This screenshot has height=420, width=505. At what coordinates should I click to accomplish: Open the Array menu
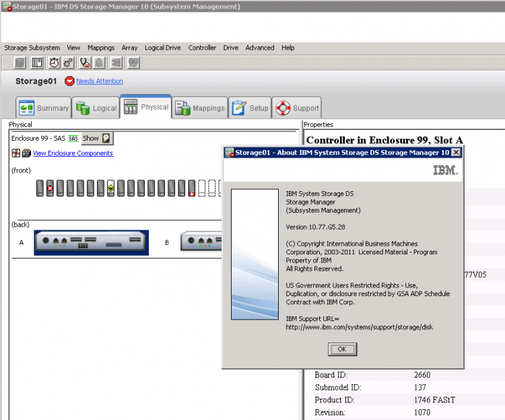coord(129,48)
